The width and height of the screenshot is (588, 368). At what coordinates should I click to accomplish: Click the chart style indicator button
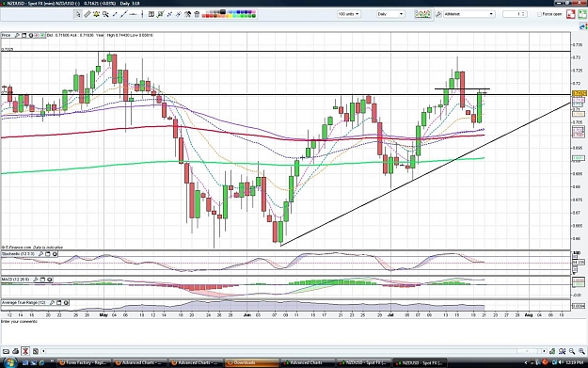pos(422,14)
